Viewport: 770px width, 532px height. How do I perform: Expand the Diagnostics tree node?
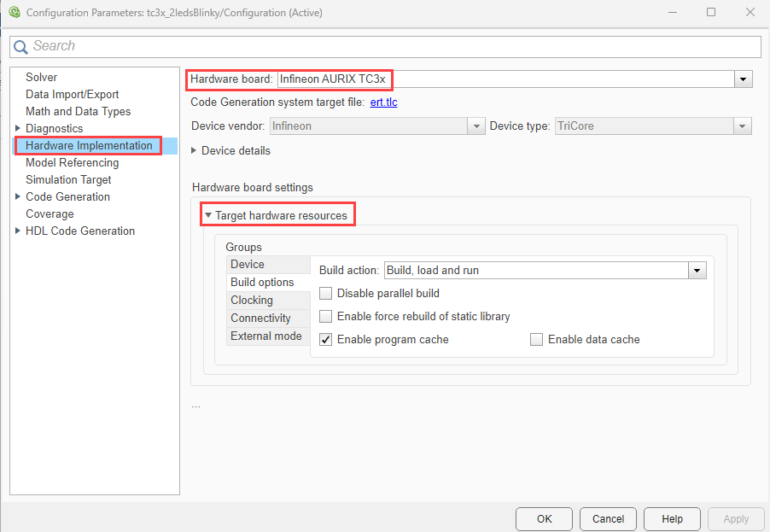point(18,129)
